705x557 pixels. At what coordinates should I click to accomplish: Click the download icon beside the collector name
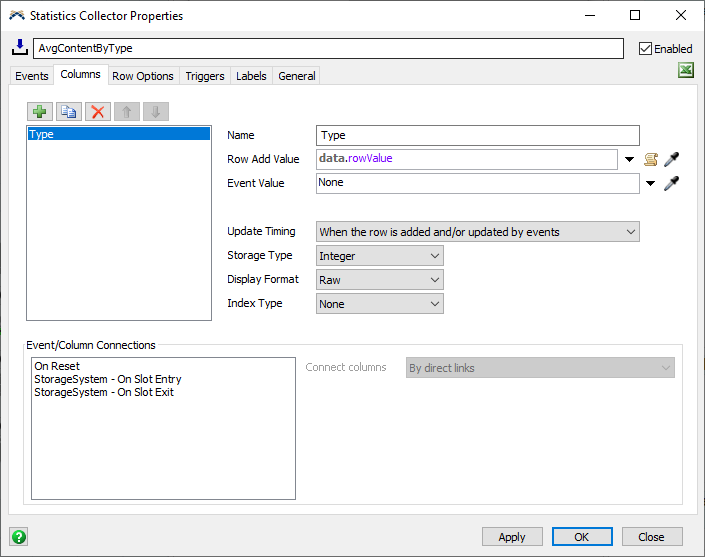tap(20, 48)
